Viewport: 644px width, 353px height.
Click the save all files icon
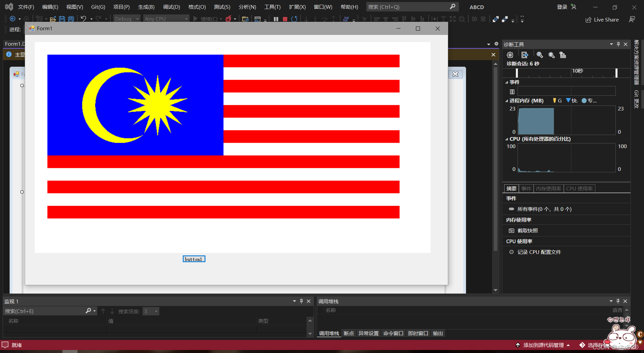(x=71, y=19)
